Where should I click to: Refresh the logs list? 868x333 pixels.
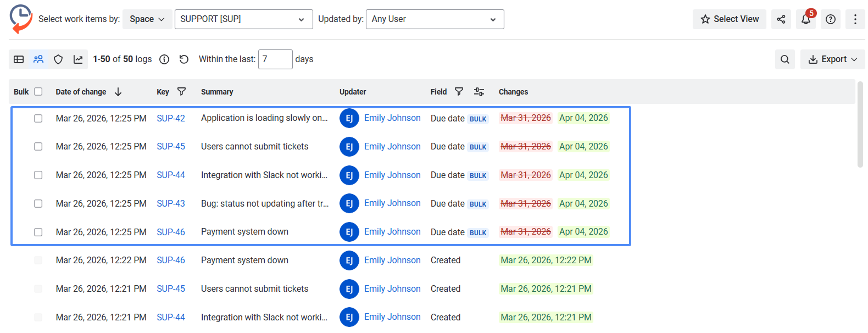pyautogui.click(x=184, y=59)
